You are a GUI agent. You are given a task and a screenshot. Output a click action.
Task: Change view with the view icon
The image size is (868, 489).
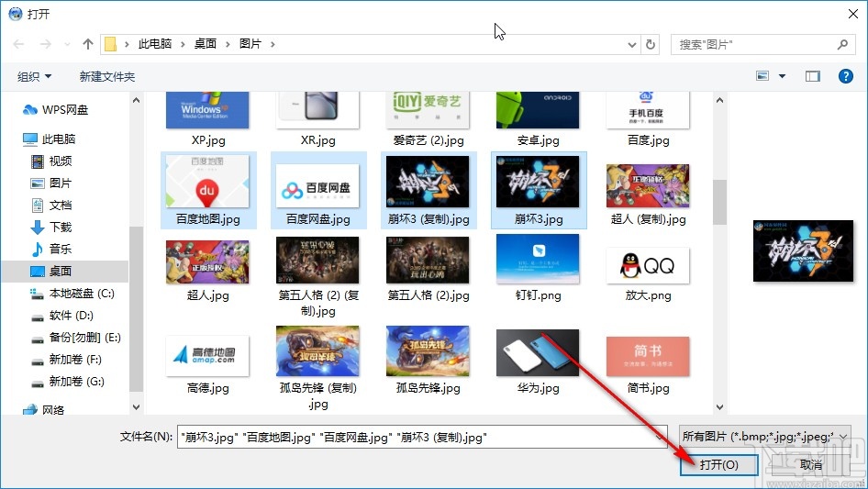(762, 76)
